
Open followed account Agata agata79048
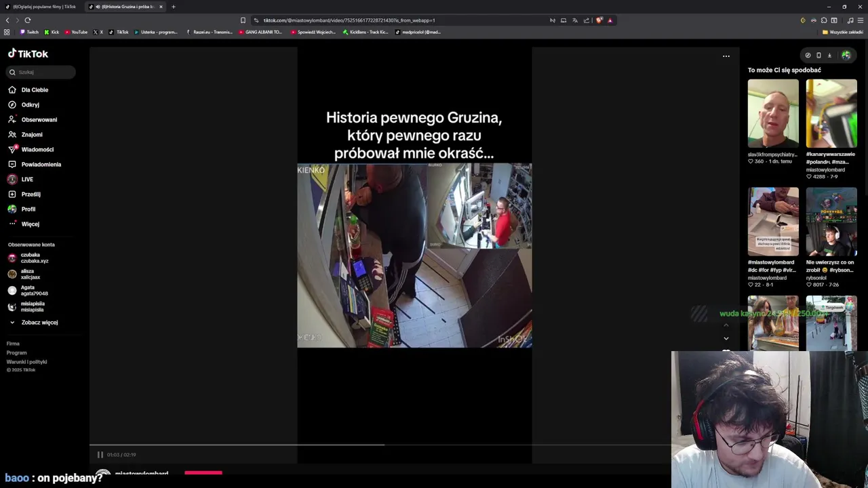coord(34,290)
